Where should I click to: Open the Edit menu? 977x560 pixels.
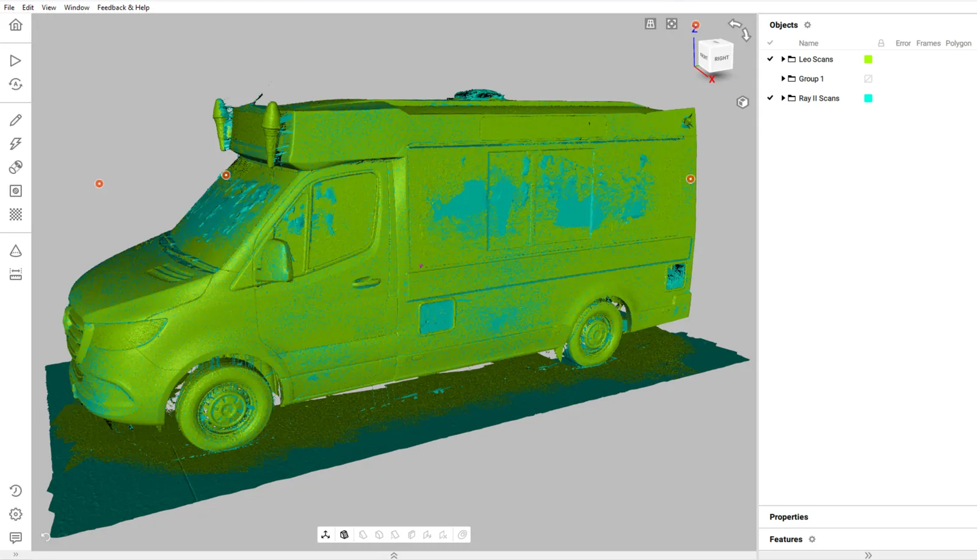(x=28, y=7)
